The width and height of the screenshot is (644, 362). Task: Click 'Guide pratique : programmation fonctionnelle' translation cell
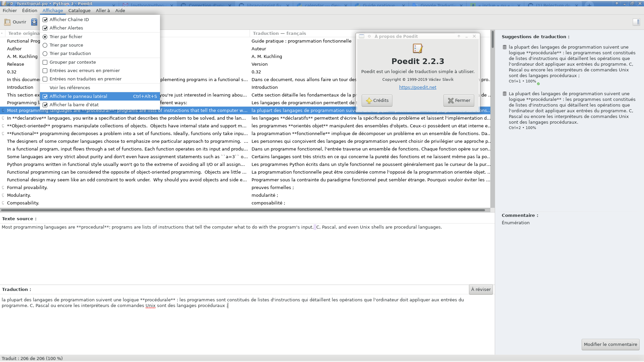[302, 41]
